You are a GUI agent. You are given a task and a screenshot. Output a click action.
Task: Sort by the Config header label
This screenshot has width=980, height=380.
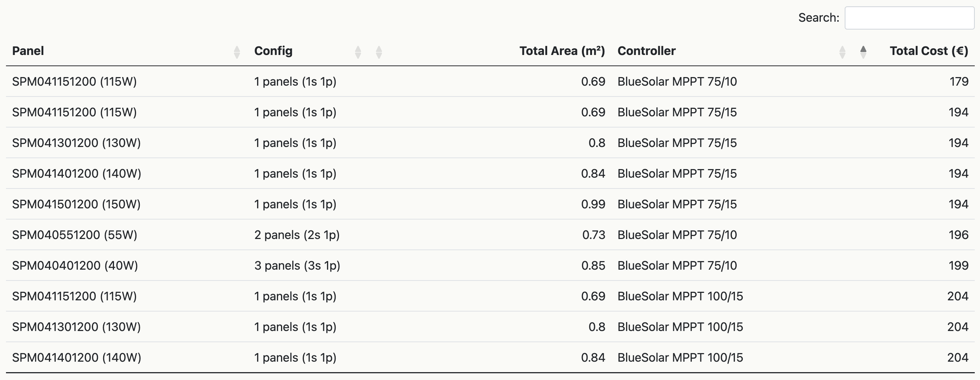point(273,51)
